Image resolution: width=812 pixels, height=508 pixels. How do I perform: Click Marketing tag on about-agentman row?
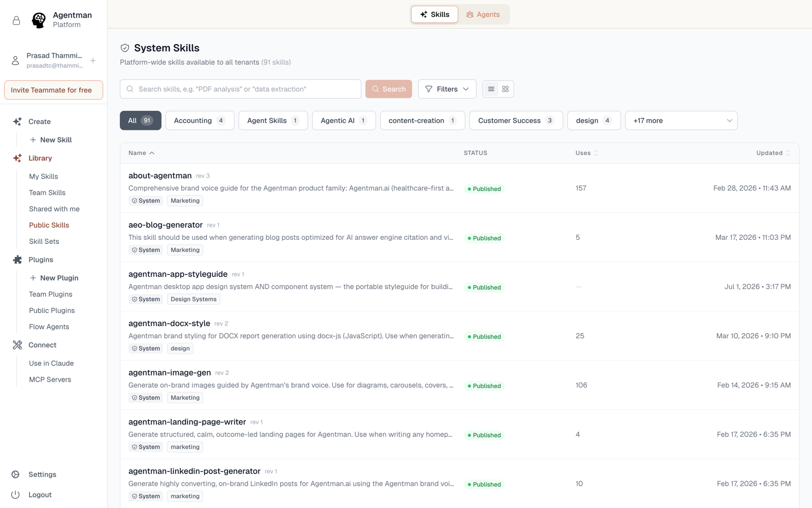click(x=185, y=201)
